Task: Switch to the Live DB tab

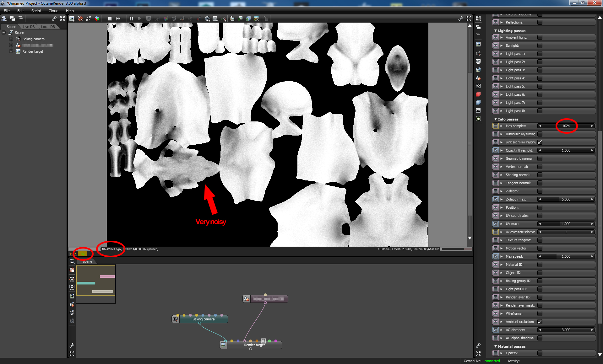Action: coord(29,27)
